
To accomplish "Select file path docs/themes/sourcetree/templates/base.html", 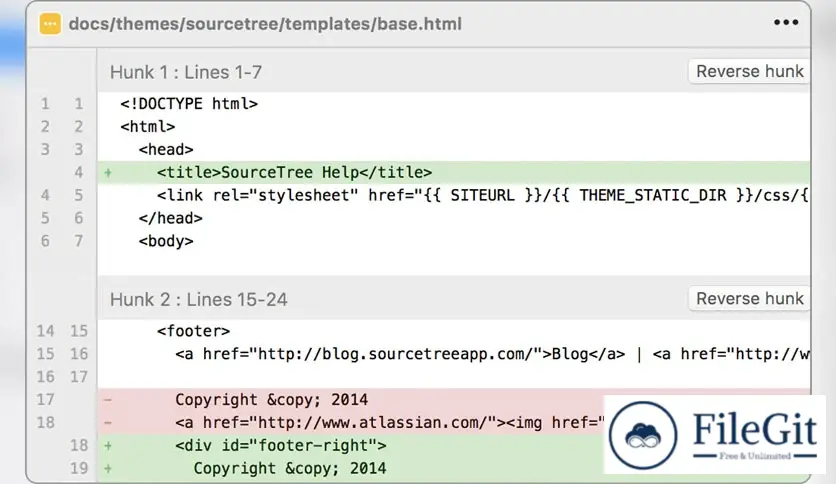I will tap(265, 24).
